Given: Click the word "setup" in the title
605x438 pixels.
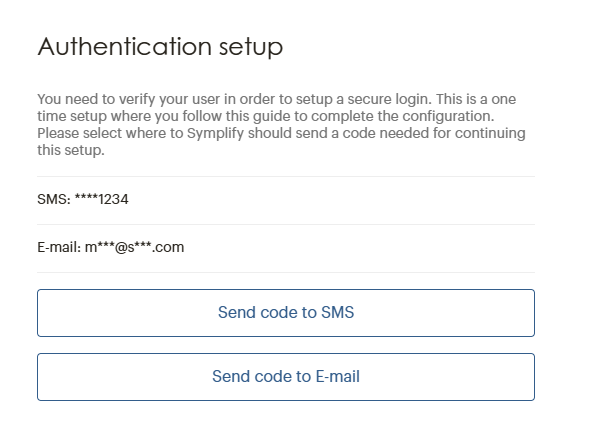Looking at the screenshot, I should 247,47.
